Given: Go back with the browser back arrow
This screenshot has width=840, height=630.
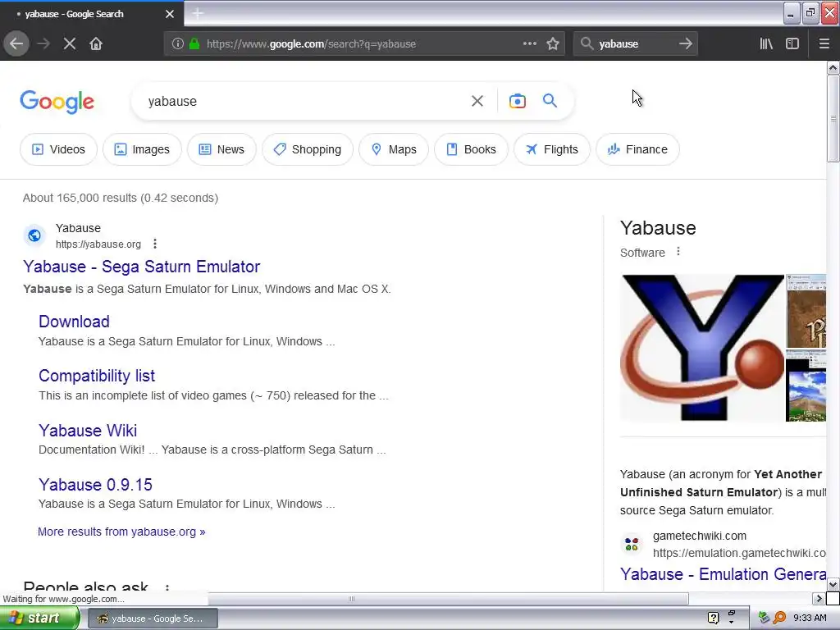Looking at the screenshot, I should [16, 43].
